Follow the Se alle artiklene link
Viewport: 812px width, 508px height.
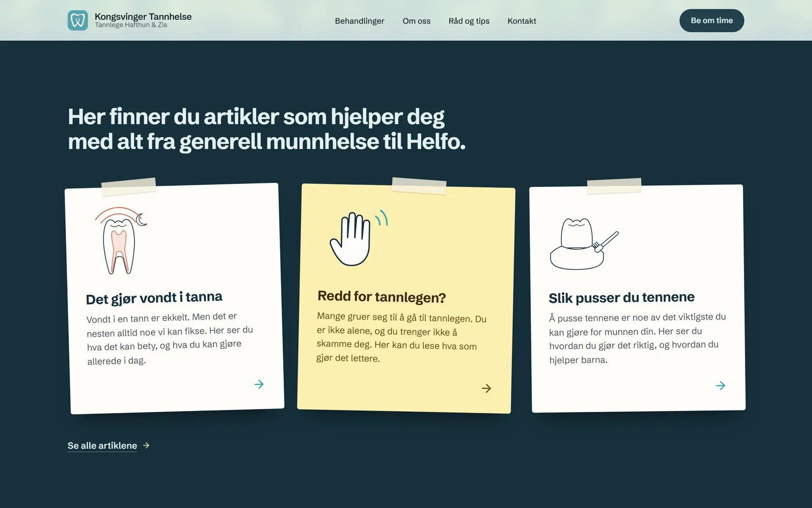[103, 446]
